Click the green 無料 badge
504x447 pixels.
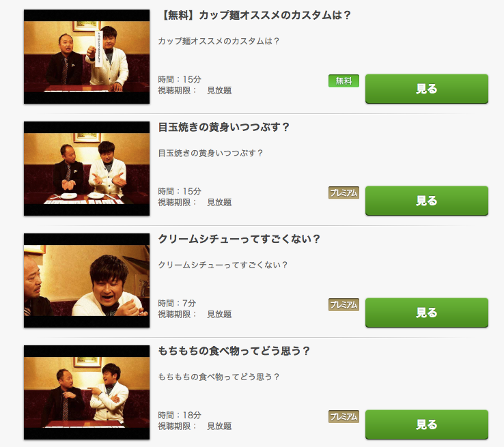coord(344,81)
